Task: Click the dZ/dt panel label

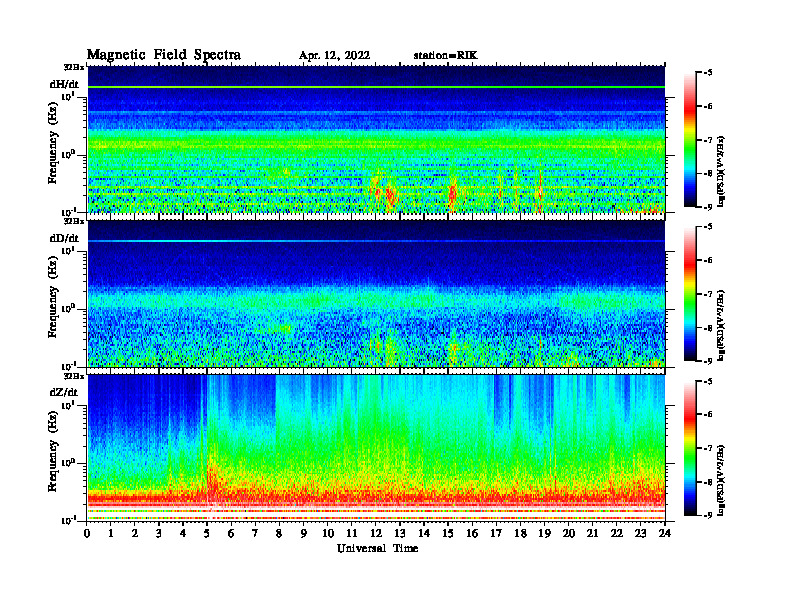Action: 64,392
